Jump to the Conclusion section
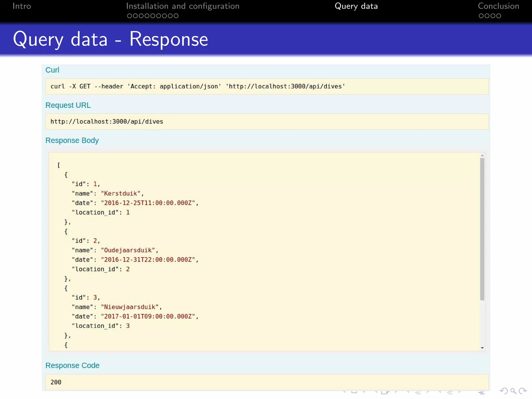 (x=498, y=6)
